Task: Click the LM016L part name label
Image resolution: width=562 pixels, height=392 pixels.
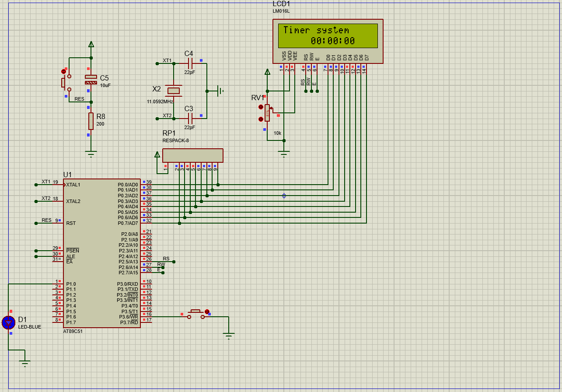Action: [281, 11]
